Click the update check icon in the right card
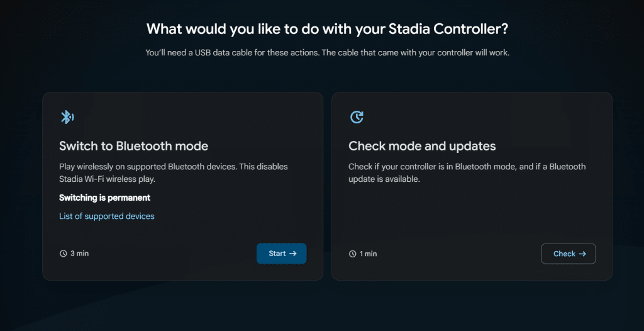Viewport: 644px width, 331px height. 356,117
